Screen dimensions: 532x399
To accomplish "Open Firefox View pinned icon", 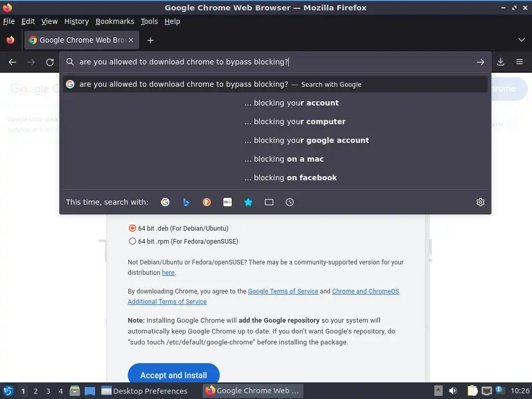I will [x=10, y=40].
